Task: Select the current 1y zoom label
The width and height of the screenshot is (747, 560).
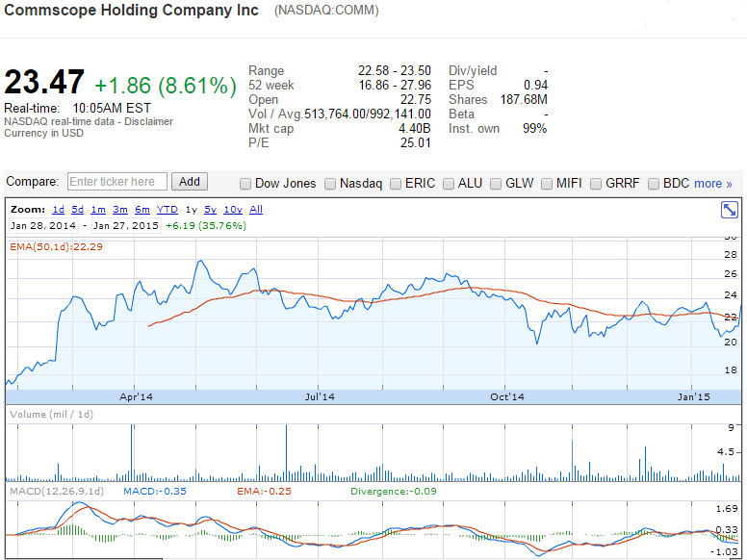Action: click(191, 210)
